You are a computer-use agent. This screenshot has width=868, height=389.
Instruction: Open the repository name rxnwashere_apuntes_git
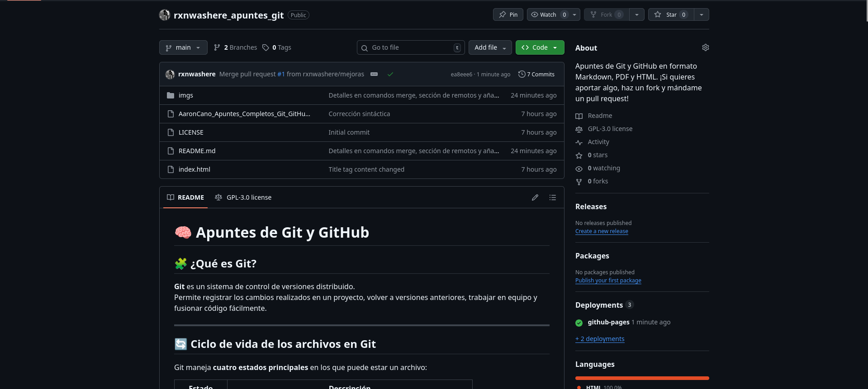228,15
